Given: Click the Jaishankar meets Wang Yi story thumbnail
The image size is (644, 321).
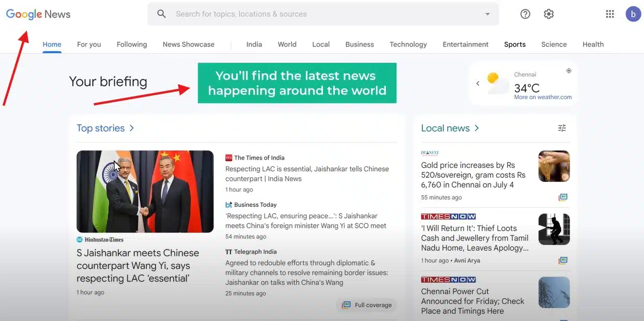Looking at the screenshot, I should tap(145, 191).
